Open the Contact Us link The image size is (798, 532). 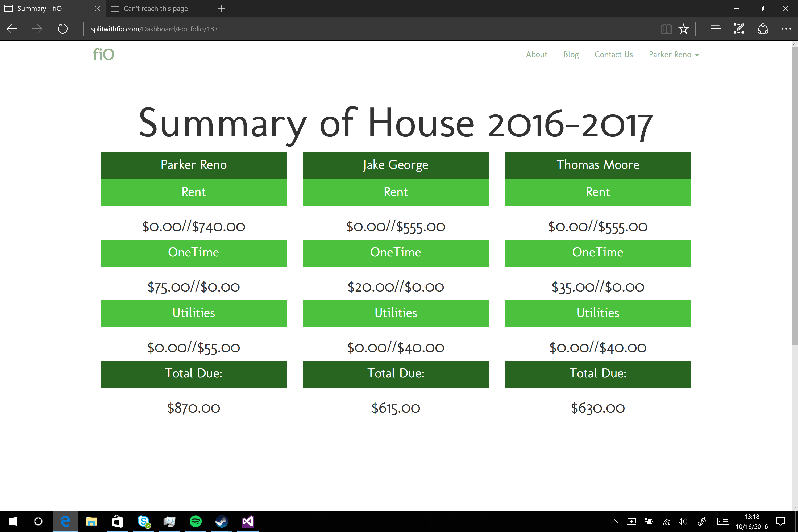pos(613,55)
